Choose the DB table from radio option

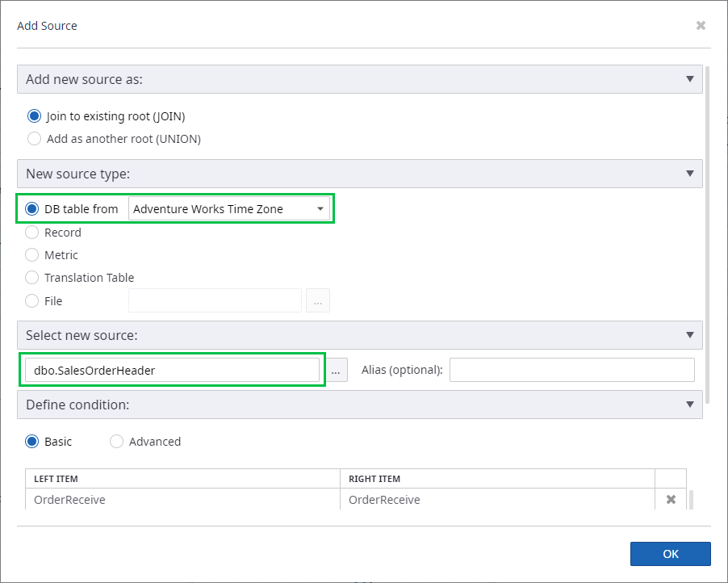pyautogui.click(x=32, y=209)
